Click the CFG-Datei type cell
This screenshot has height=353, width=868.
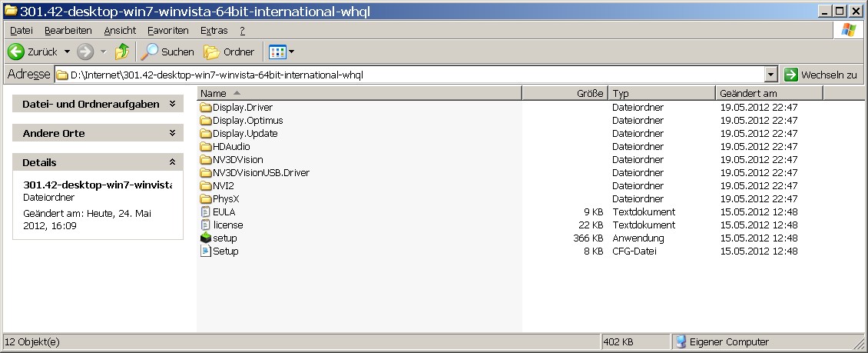tap(634, 251)
